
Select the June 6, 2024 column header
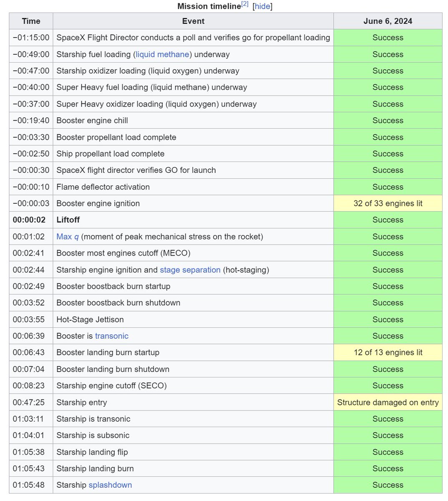(388, 21)
